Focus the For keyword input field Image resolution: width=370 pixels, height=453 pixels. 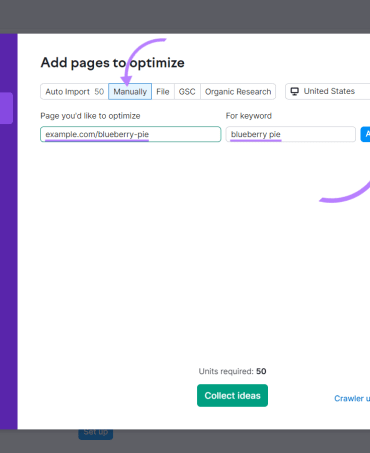coord(291,134)
